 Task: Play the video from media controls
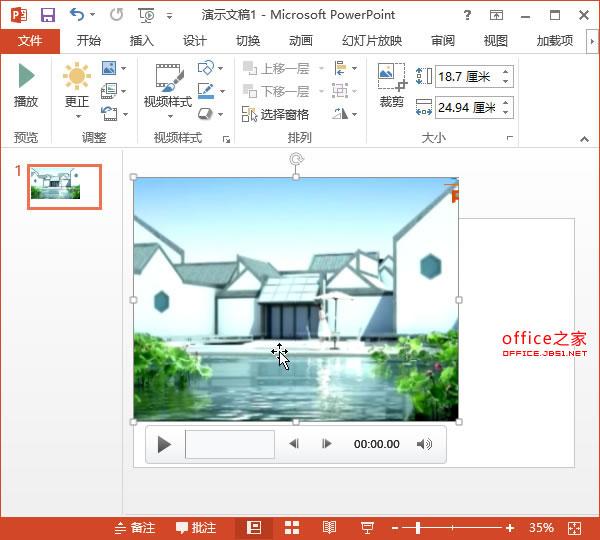(x=164, y=445)
